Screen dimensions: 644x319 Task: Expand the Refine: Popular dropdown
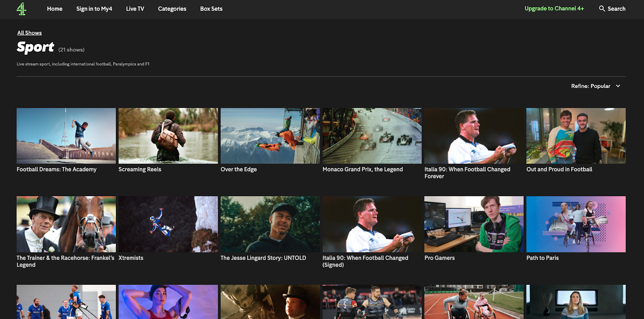click(595, 86)
